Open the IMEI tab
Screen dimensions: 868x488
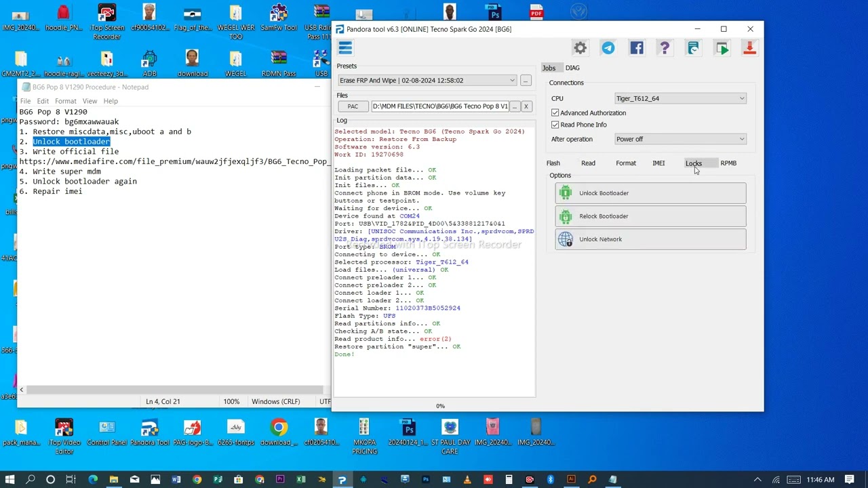(x=658, y=163)
